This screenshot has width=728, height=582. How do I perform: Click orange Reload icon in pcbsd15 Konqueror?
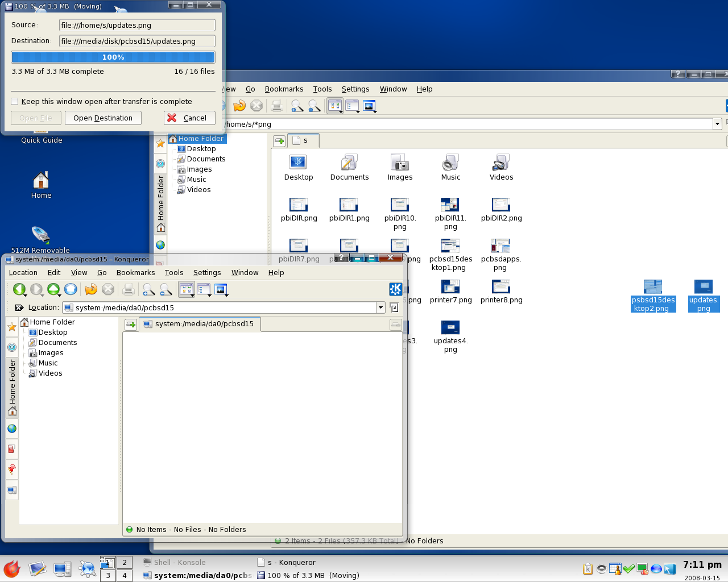click(x=91, y=289)
